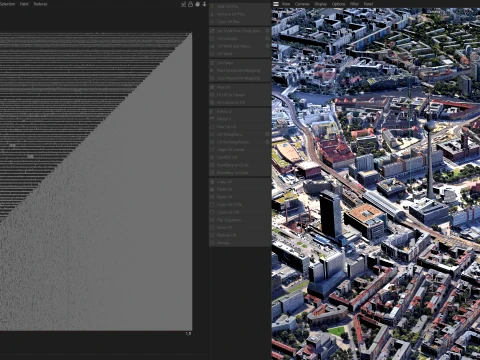Open the viewport Display menu
Image resolution: width=480 pixels, height=360 pixels.
click(x=321, y=4)
